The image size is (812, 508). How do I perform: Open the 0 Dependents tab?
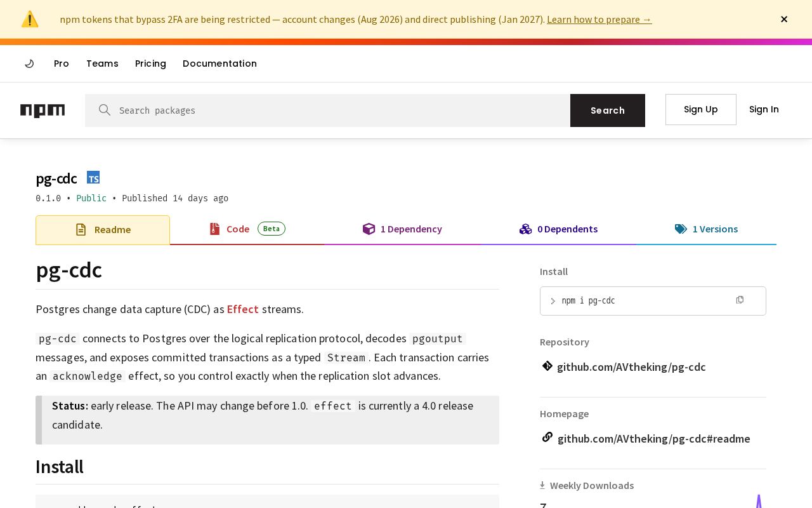coord(558,229)
